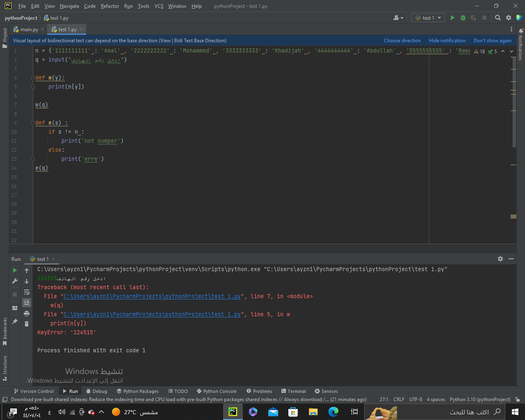Close the test 1.py editor tab
Viewport: 525px width, 420px height.
coord(81,29)
